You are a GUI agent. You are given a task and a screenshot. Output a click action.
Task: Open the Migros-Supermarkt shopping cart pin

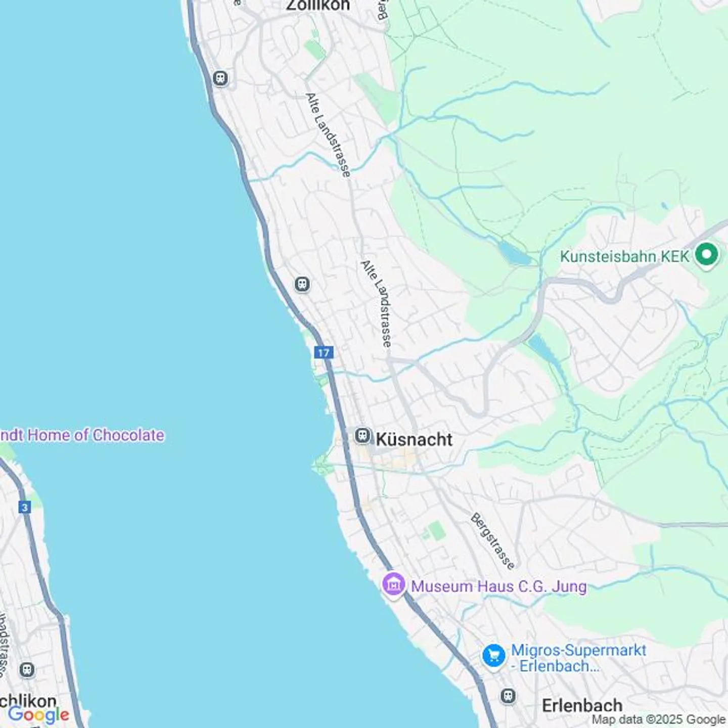(493, 656)
